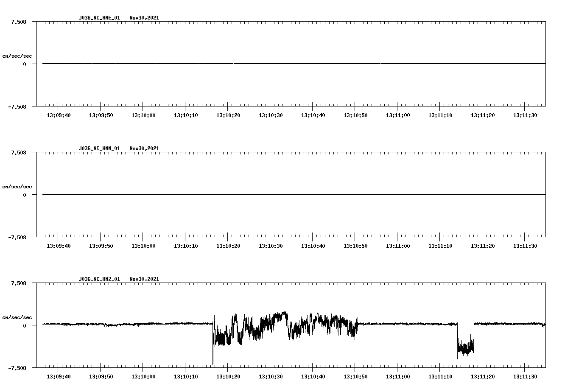576x392 pixels.
Task: Click 13:10:00 time label under HNE chart
Action: (143, 115)
